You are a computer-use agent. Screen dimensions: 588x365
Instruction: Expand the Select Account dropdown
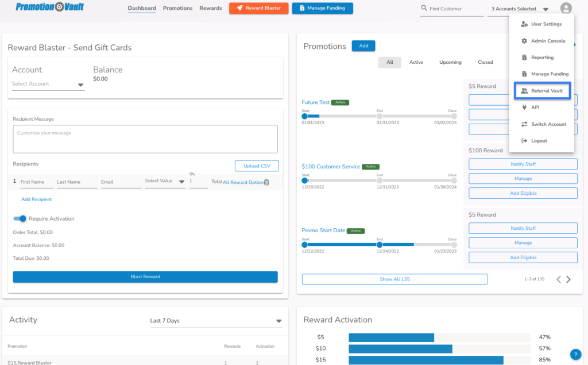[48, 84]
